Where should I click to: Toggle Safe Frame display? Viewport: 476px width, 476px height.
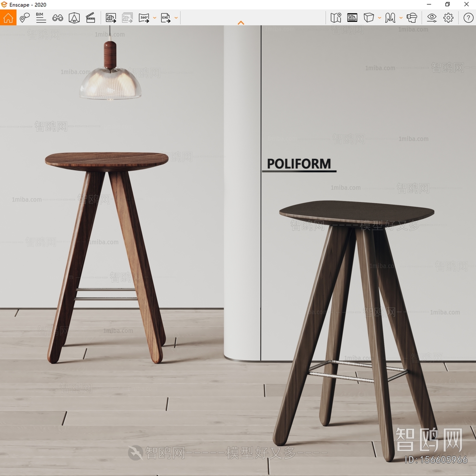point(74,18)
